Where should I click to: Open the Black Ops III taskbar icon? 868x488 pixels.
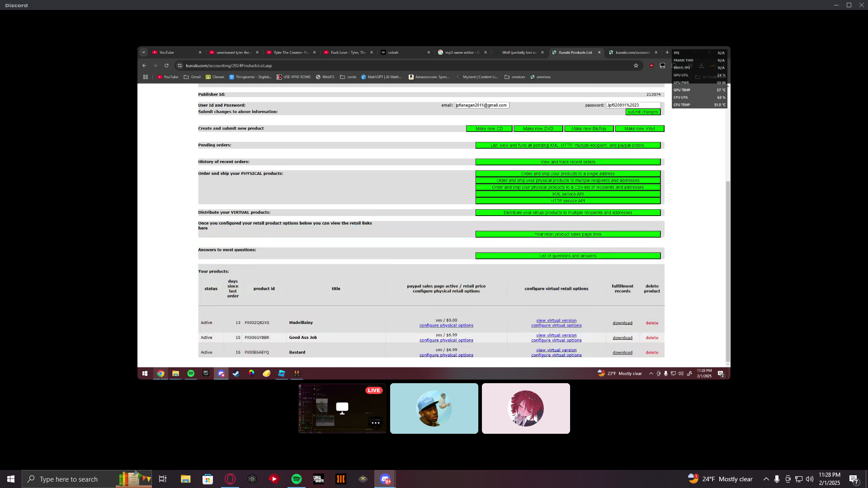[341, 479]
